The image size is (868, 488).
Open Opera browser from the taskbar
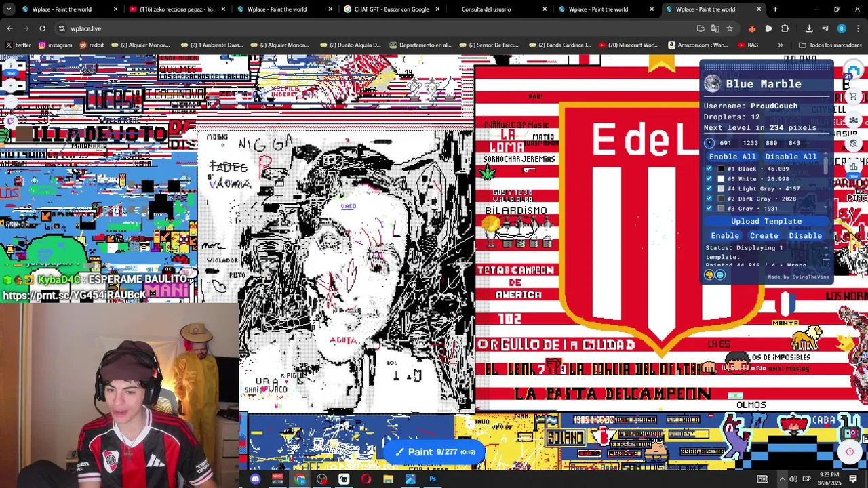[x=366, y=479]
